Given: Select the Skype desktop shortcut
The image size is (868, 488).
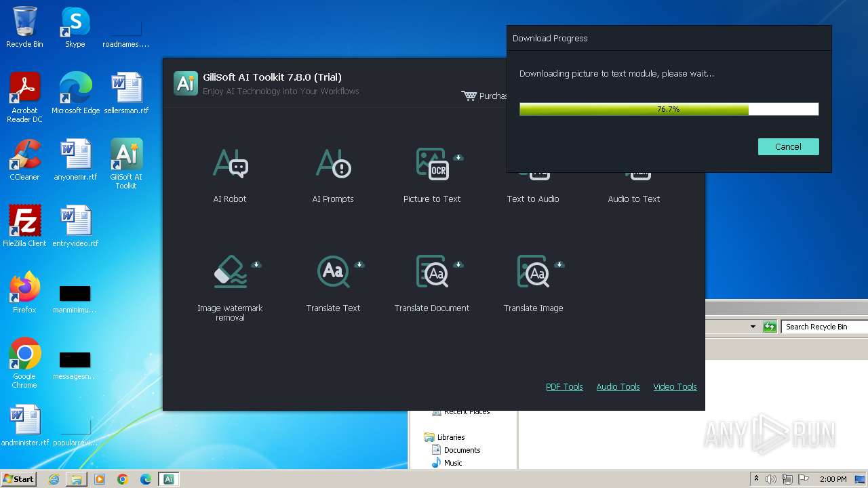Looking at the screenshot, I should 75,27.
